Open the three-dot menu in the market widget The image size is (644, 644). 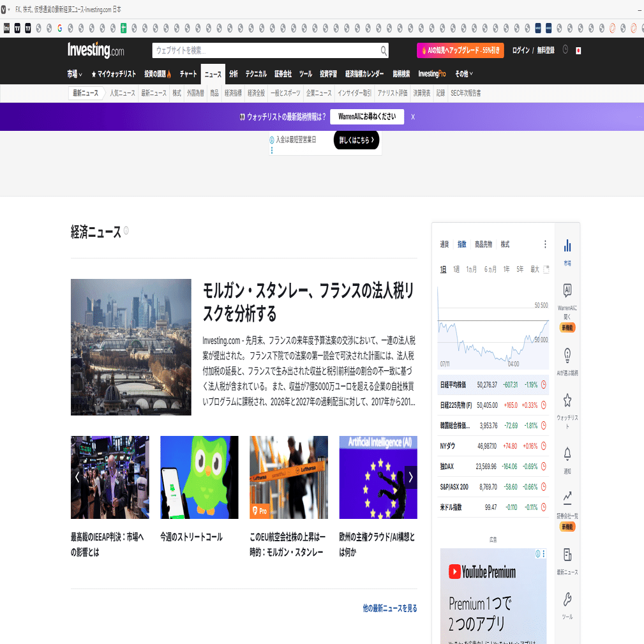pyautogui.click(x=545, y=244)
